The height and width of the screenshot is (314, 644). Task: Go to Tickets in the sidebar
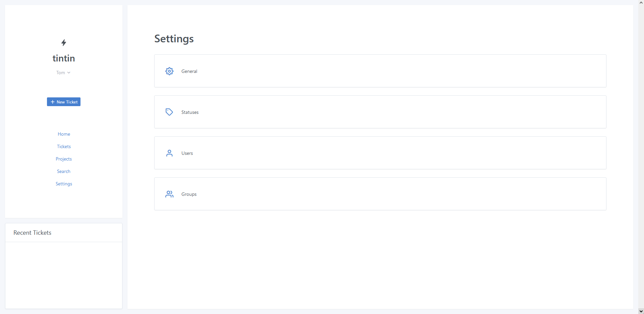(64, 146)
